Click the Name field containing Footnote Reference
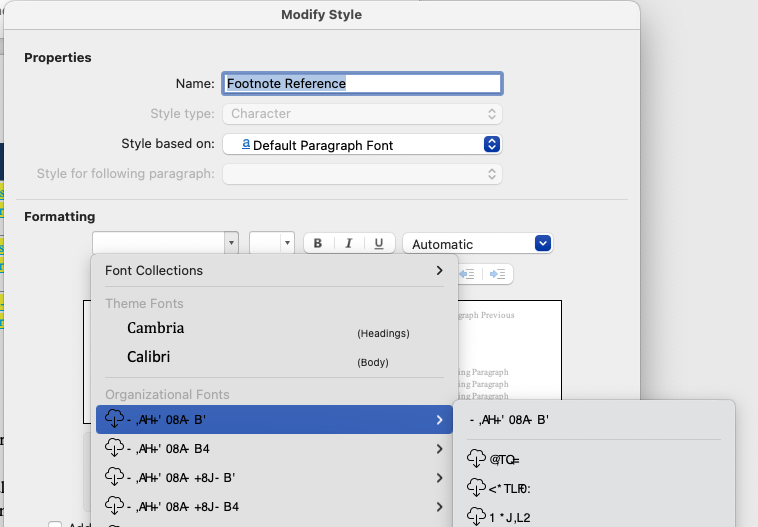 coord(362,83)
